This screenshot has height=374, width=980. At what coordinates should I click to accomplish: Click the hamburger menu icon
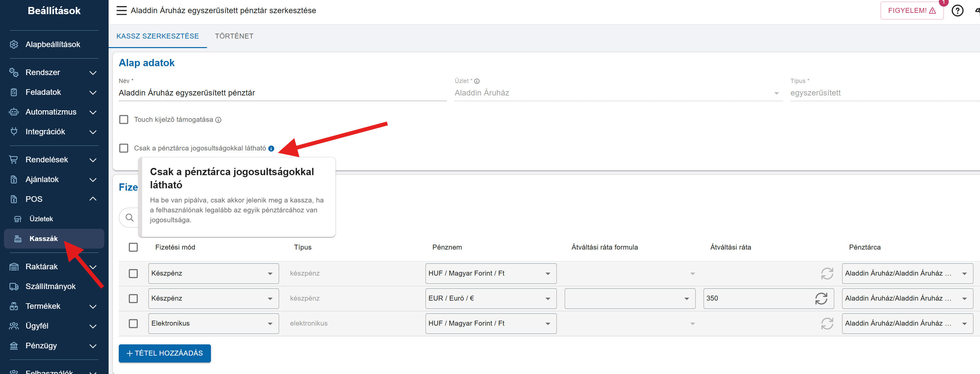pos(121,11)
